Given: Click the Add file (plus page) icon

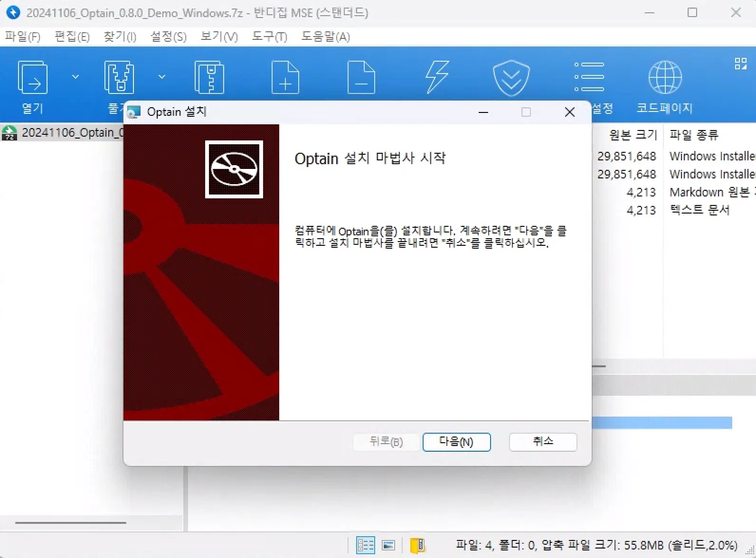Looking at the screenshot, I should point(285,78).
